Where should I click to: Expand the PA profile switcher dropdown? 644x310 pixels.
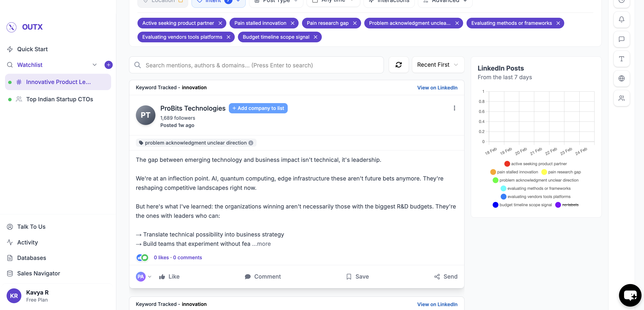tap(150, 277)
